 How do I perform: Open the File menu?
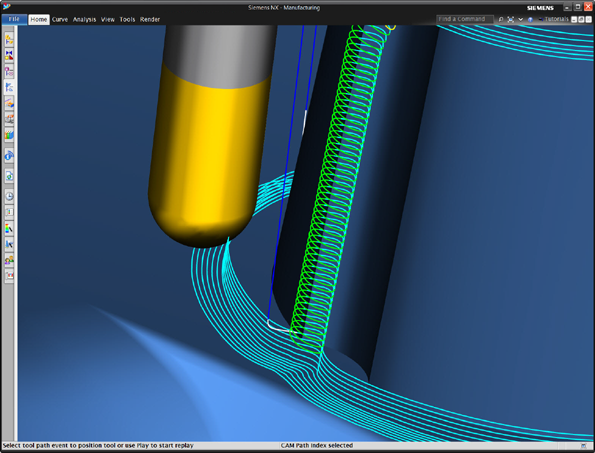[x=14, y=19]
